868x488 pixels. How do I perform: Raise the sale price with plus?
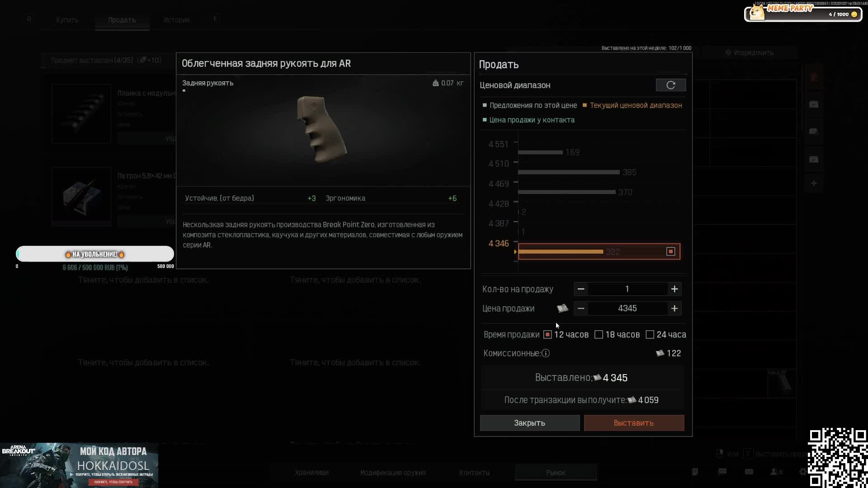click(674, 309)
